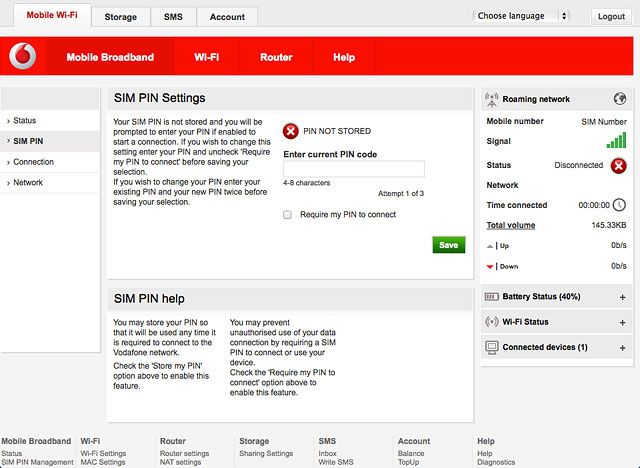
Task: Click the current PIN code field
Action: (x=354, y=169)
